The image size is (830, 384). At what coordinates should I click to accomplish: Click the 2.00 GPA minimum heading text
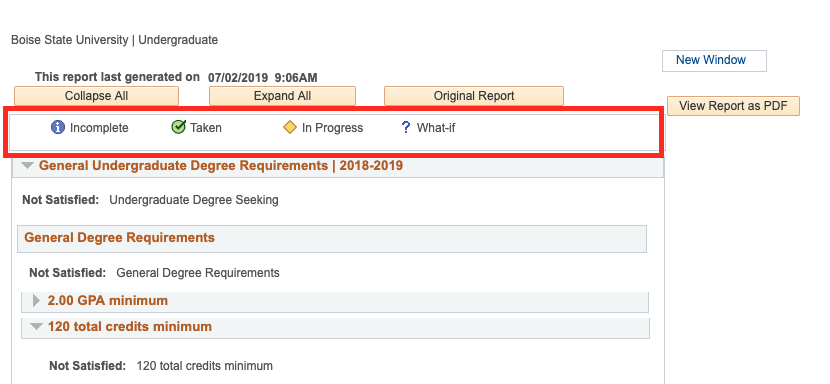pyautogui.click(x=107, y=301)
